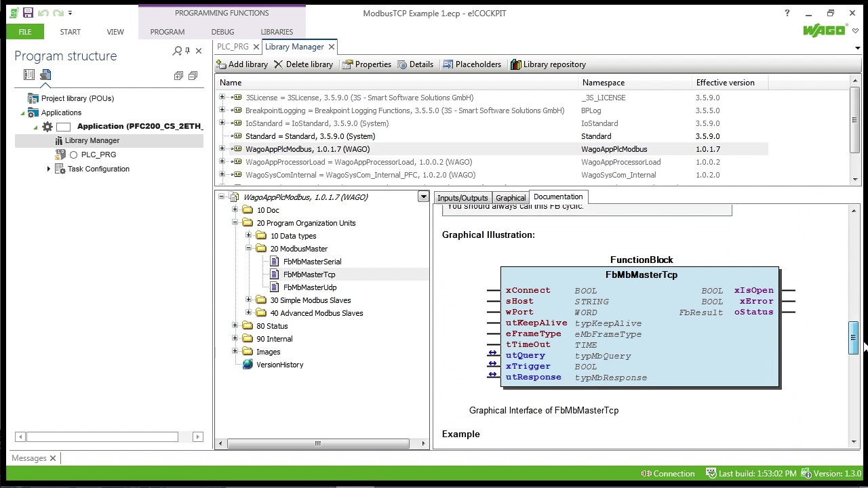Screen dimensions: 868x488
Task: Select FbMbMasterSerial function block
Action: (x=312, y=262)
